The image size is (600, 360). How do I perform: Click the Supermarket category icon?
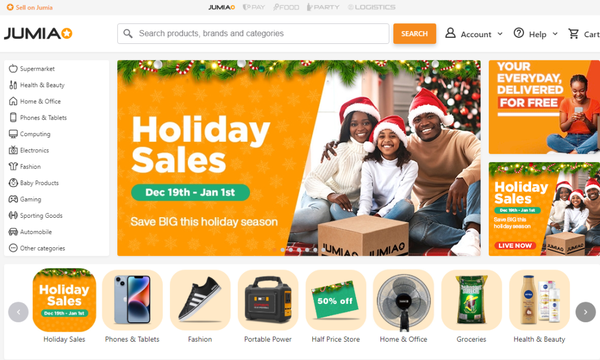pos(13,68)
